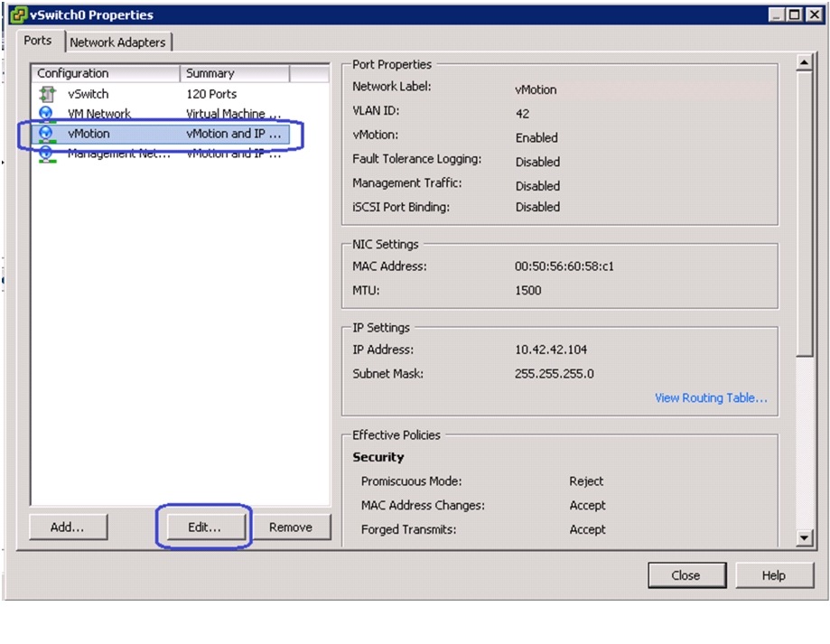Sort by the Configuration column header
830x644 pixels.
pyautogui.click(x=106, y=73)
